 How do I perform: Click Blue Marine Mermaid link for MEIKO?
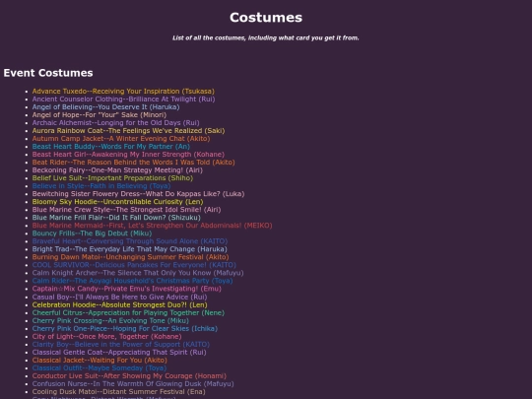pos(153,226)
